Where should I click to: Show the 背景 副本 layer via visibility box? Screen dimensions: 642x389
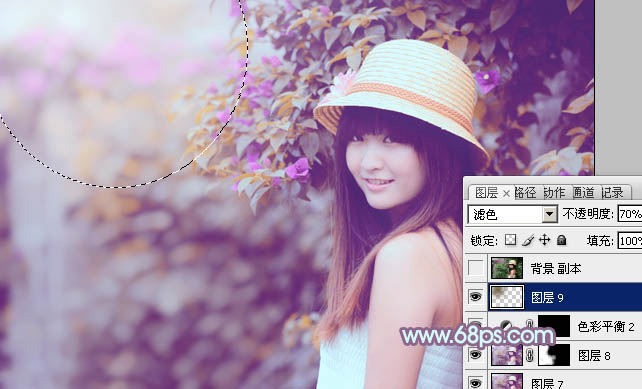tap(475, 268)
